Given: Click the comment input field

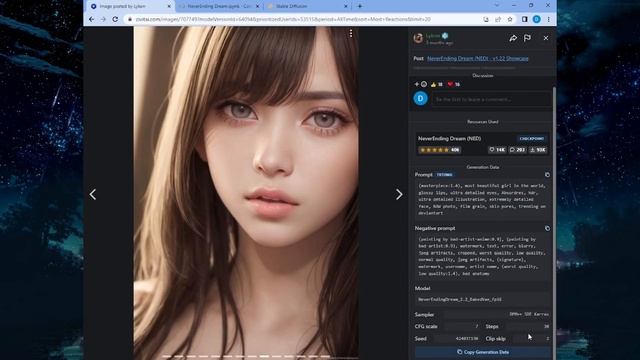Looking at the screenshot, I should point(491,99).
